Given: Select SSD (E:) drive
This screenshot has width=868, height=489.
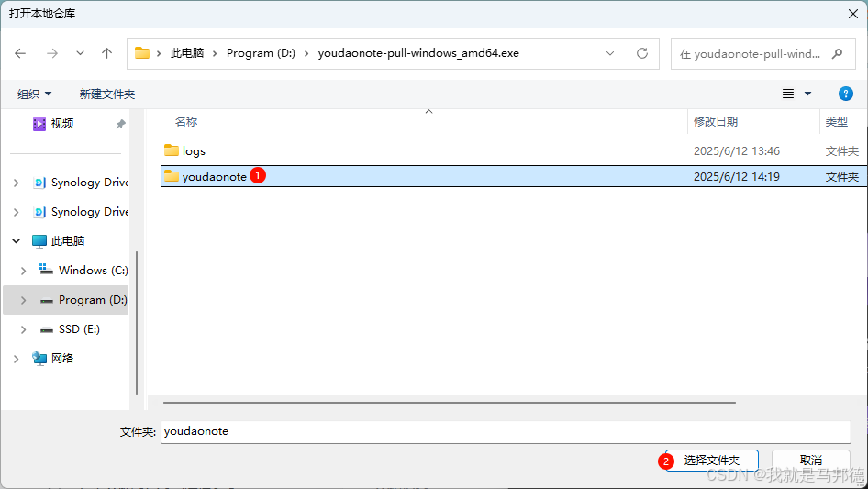Looking at the screenshot, I should (x=70, y=329).
